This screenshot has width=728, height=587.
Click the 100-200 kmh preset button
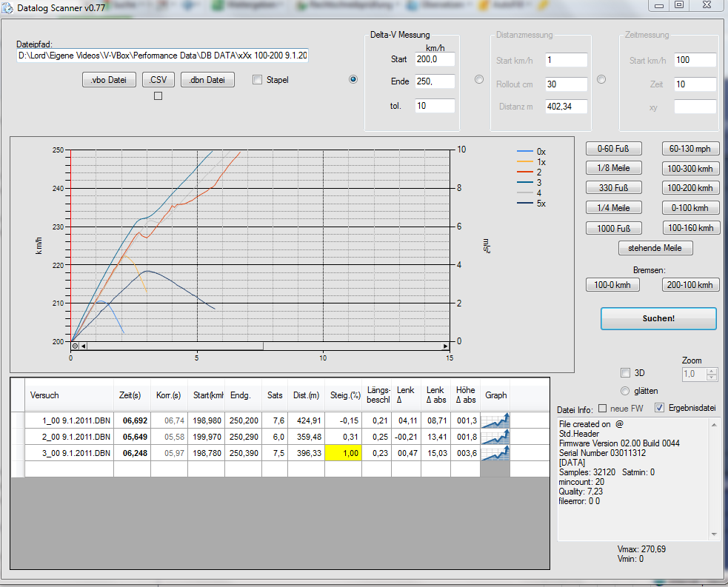[x=690, y=188]
